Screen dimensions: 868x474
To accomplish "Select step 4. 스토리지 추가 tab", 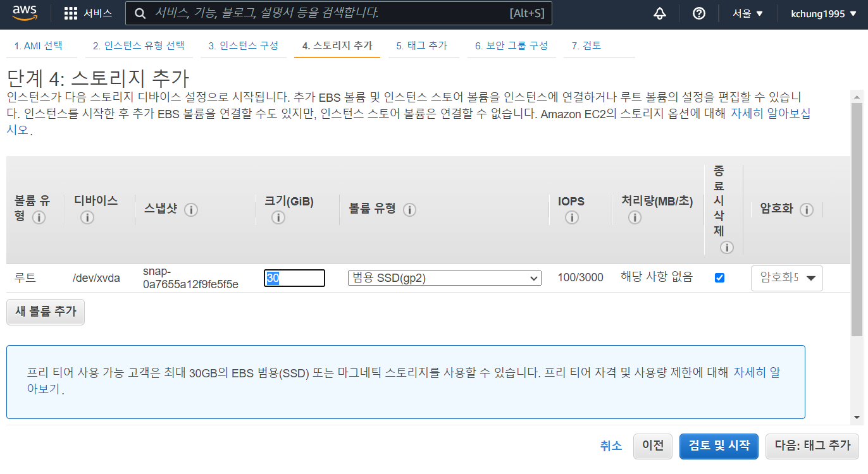I will (337, 46).
